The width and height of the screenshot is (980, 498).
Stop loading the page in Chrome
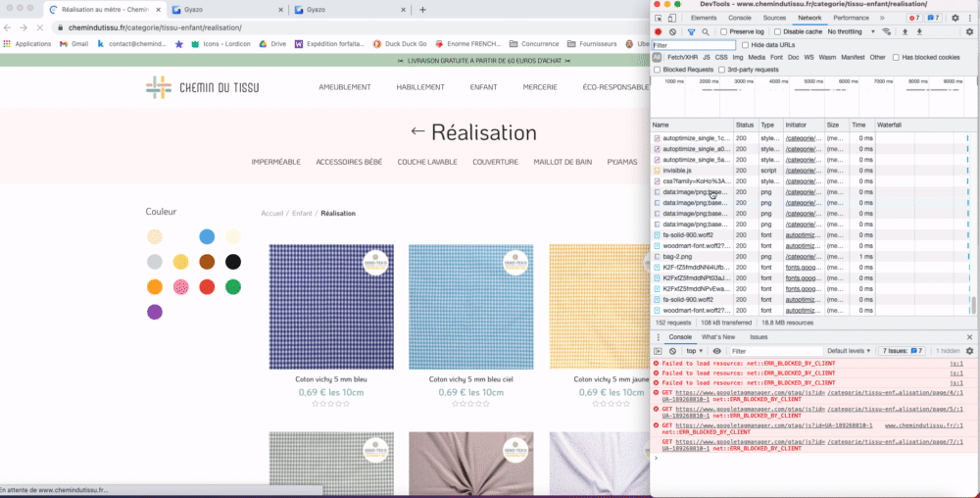coord(39,27)
